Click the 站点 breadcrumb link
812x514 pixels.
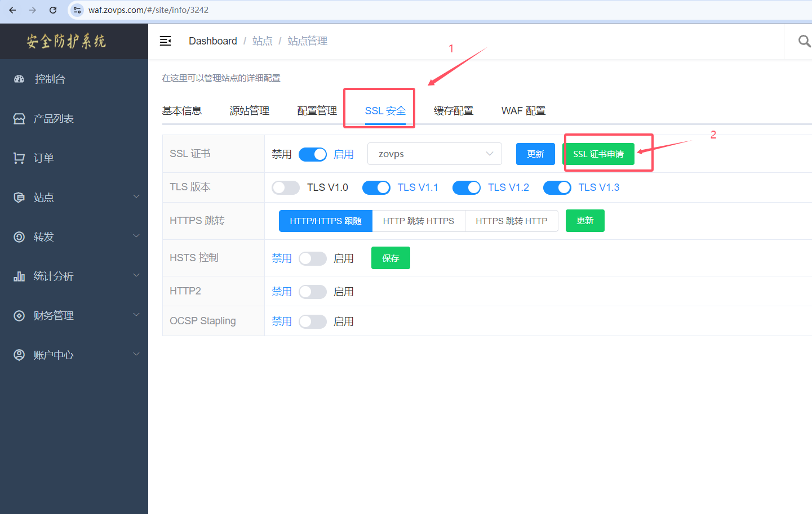pos(263,41)
